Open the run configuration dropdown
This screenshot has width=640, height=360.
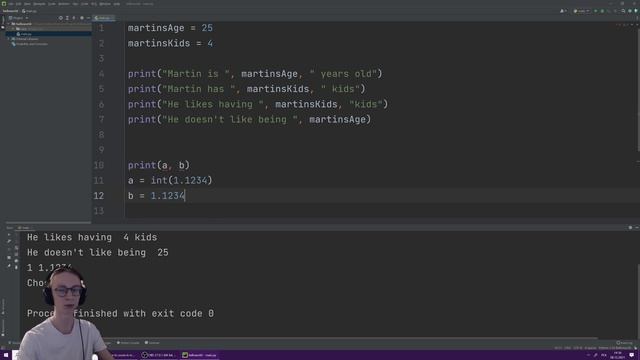[581, 11]
